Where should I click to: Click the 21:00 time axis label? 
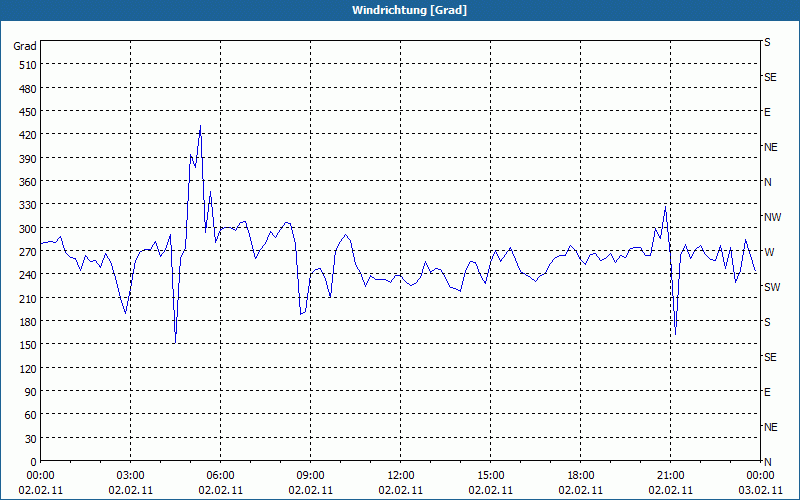click(670, 476)
